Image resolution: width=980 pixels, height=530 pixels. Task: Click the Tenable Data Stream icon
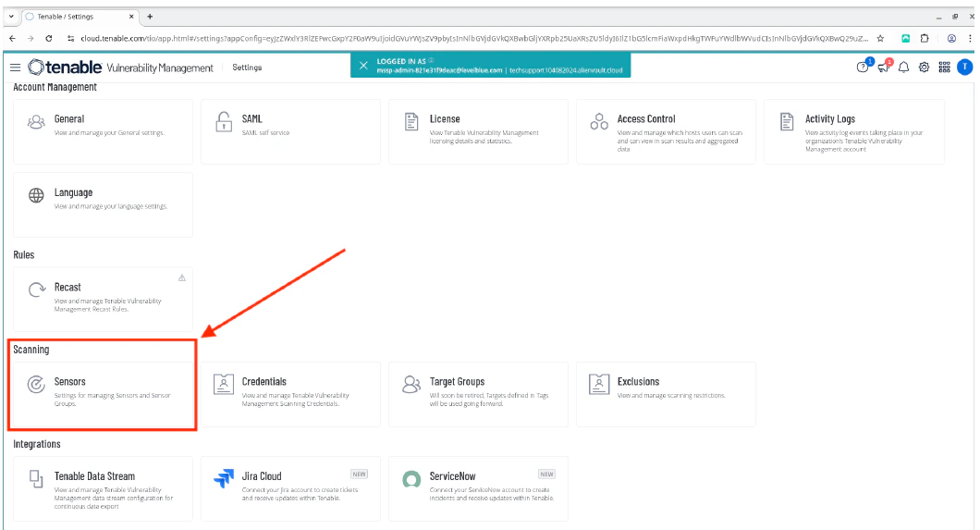coord(36,479)
